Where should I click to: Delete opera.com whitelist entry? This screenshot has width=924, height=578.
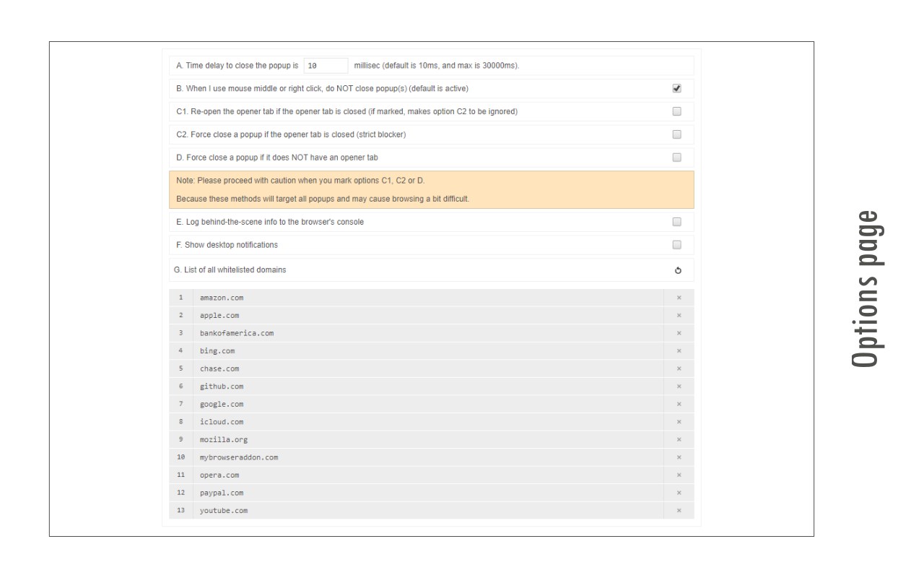pos(679,475)
